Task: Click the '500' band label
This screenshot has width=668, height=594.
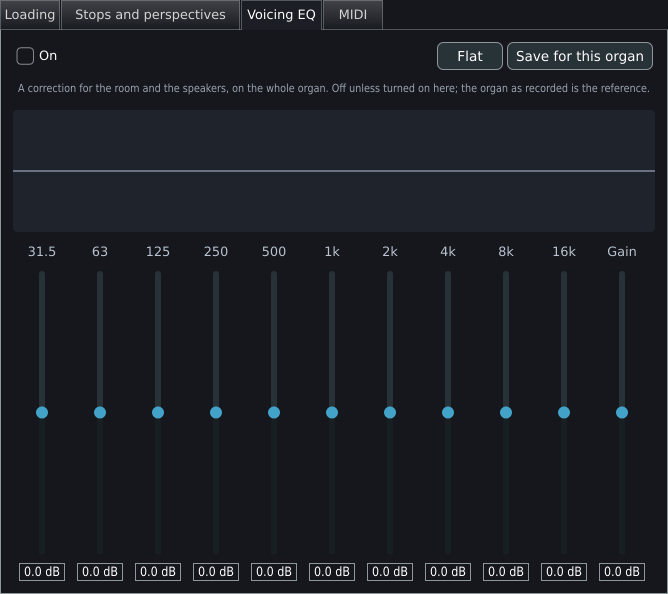Action: pyautogui.click(x=274, y=251)
